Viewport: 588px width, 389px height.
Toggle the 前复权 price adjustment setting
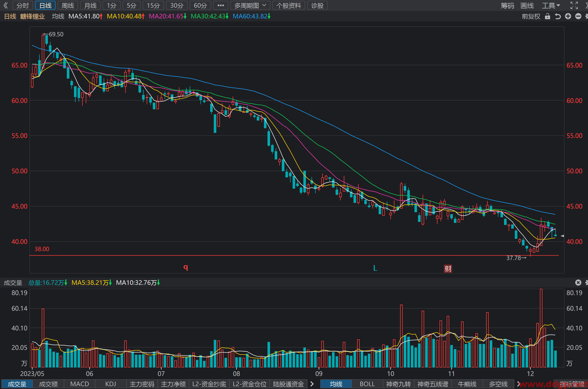coord(531,16)
